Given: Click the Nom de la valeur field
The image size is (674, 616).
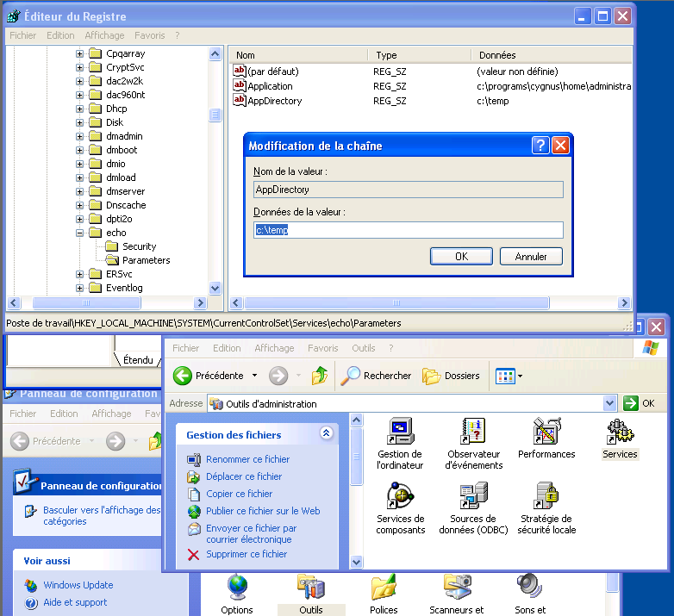Looking at the screenshot, I should point(408,190).
